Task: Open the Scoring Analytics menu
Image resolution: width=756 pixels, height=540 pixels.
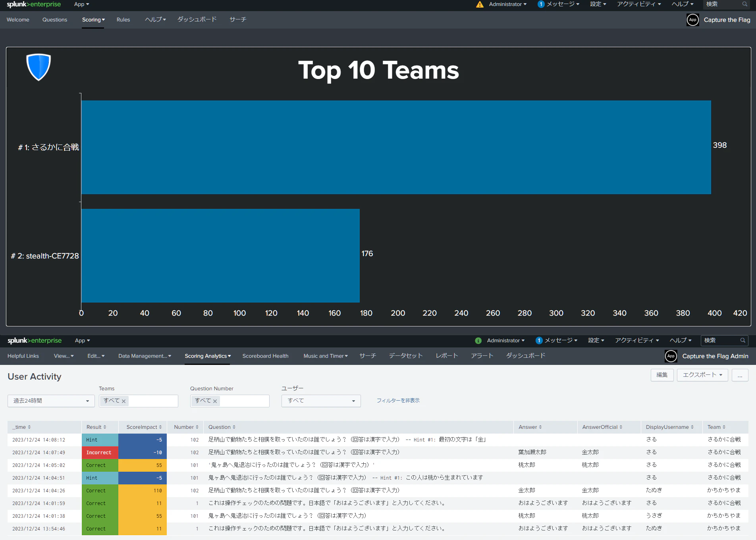Action: 208,356
